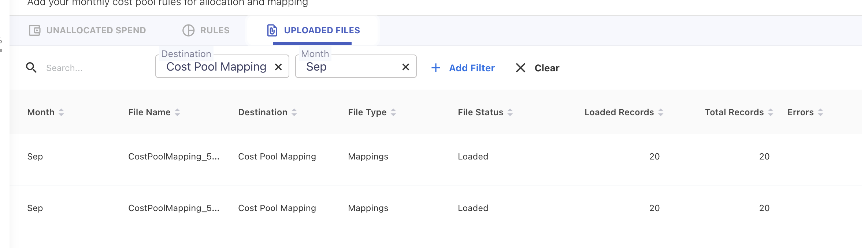The image size is (868, 248).
Task: Sort table by File Name column
Action: pyautogui.click(x=177, y=112)
